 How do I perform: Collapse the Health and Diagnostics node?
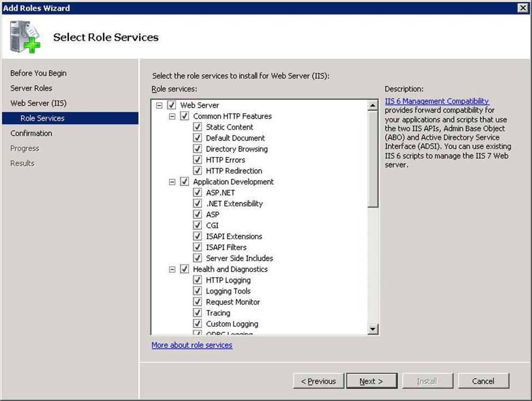pos(172,269)
